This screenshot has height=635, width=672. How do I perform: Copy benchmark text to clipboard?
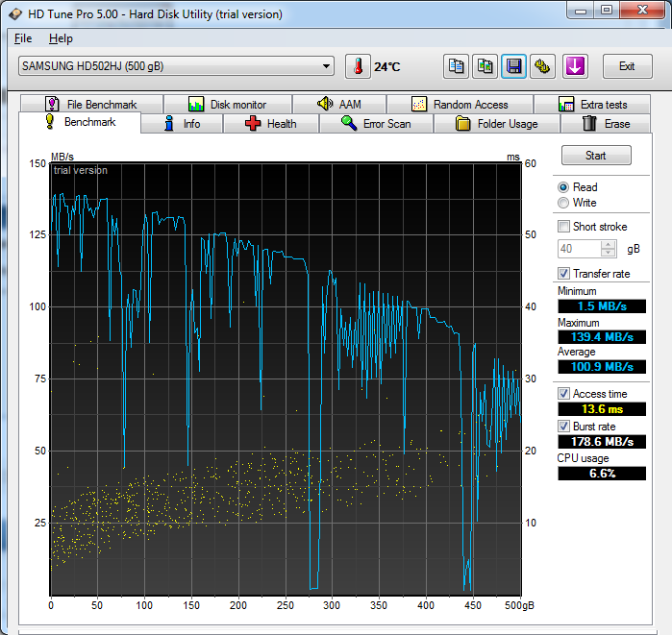tap(456, 66)
